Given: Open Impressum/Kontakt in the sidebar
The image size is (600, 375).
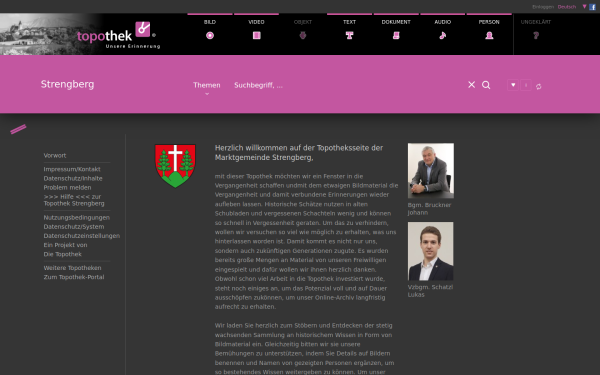Looking at the screenshot, I should pos(72,169).
